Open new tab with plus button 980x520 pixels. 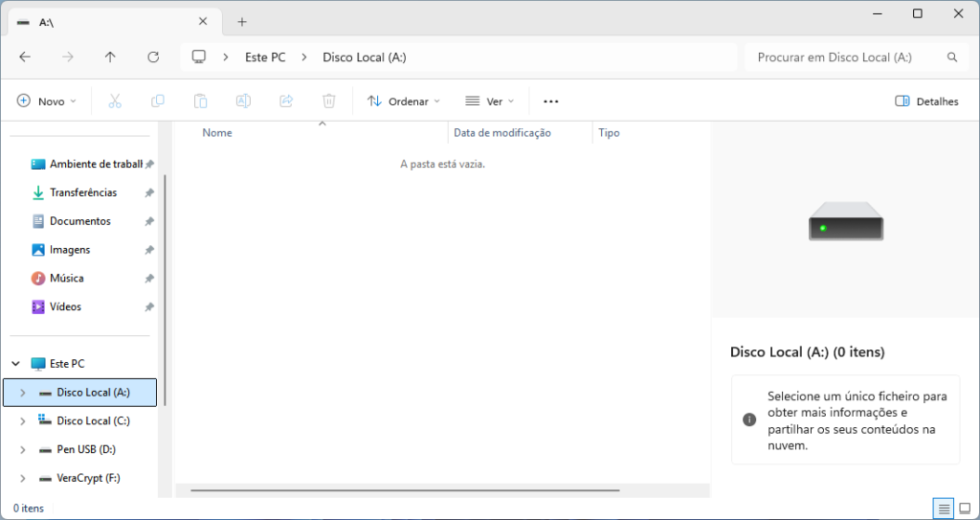pos(242,21)
